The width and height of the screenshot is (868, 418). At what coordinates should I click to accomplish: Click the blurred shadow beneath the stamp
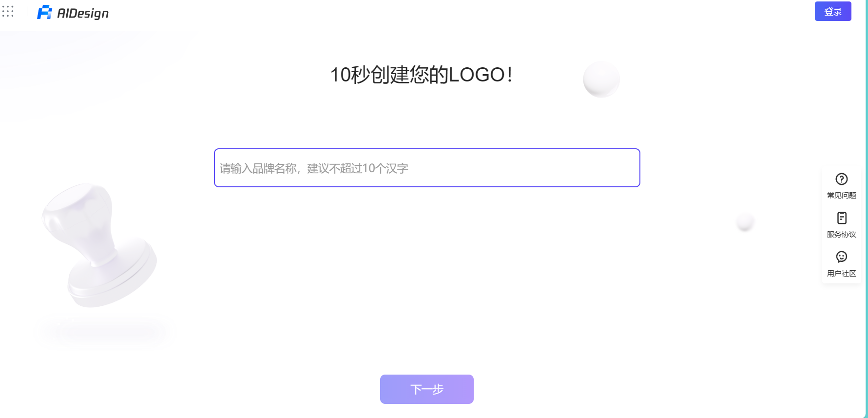105,333
